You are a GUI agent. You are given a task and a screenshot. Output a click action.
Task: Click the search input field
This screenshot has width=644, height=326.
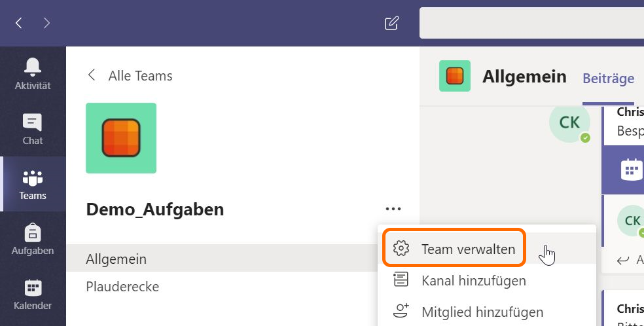[530, 24]
